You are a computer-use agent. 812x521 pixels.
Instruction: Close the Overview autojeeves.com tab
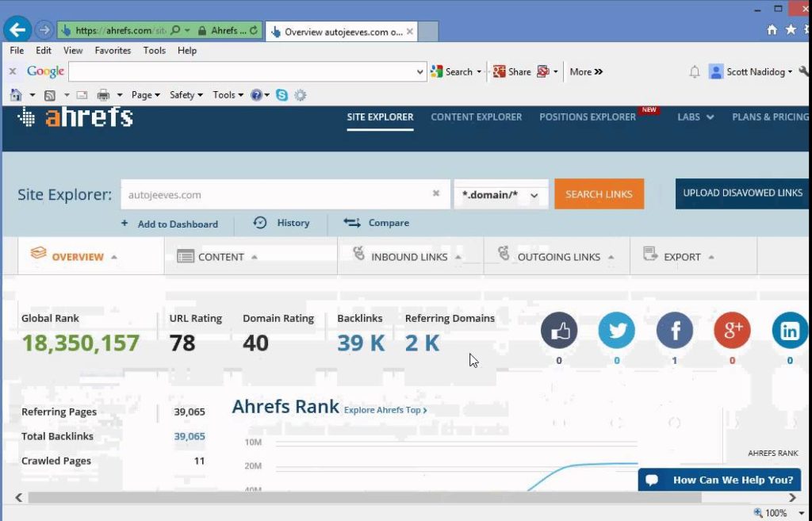coord(410,32)
